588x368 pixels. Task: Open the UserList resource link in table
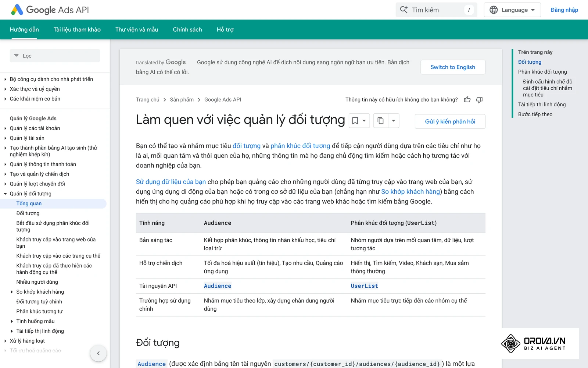[x=364, y=286]
